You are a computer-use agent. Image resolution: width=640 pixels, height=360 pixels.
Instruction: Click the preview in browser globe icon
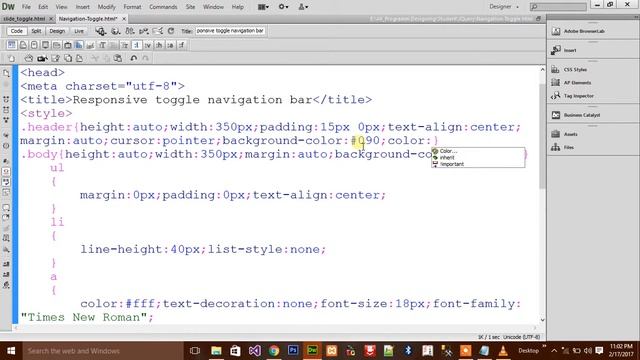pos(116,31)
